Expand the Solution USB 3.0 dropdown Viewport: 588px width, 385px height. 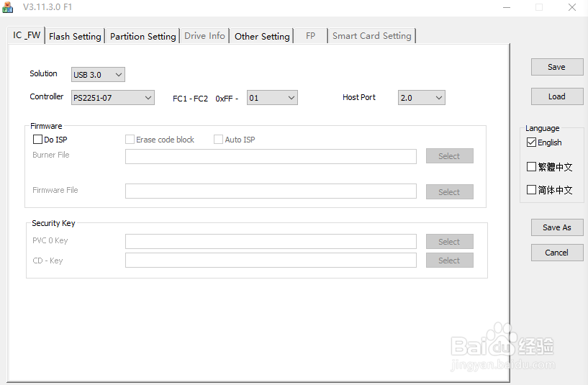coord(98,75)
